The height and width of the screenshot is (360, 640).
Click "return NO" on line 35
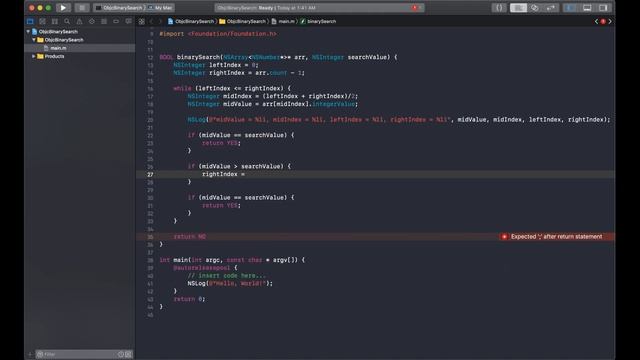(x=190, y=237)
